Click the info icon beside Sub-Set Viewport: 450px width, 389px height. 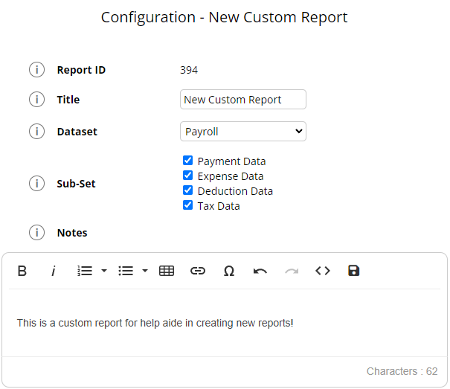[x=37, y=183]
